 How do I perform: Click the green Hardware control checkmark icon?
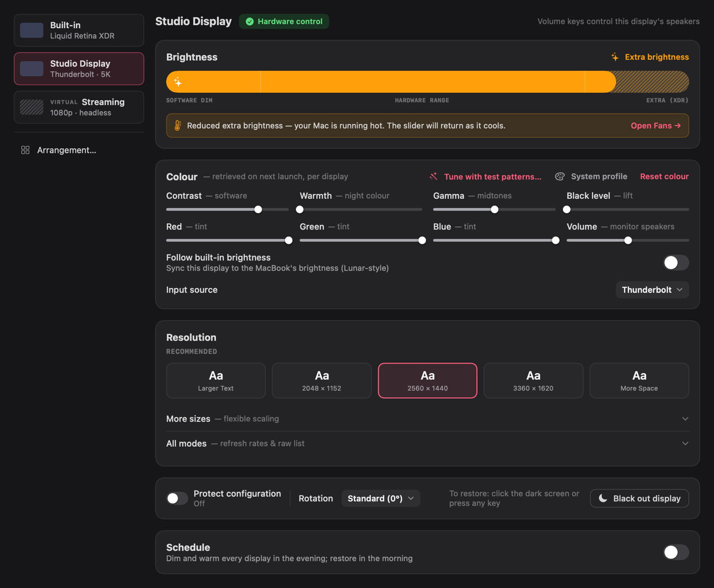[x=250, y=21]
